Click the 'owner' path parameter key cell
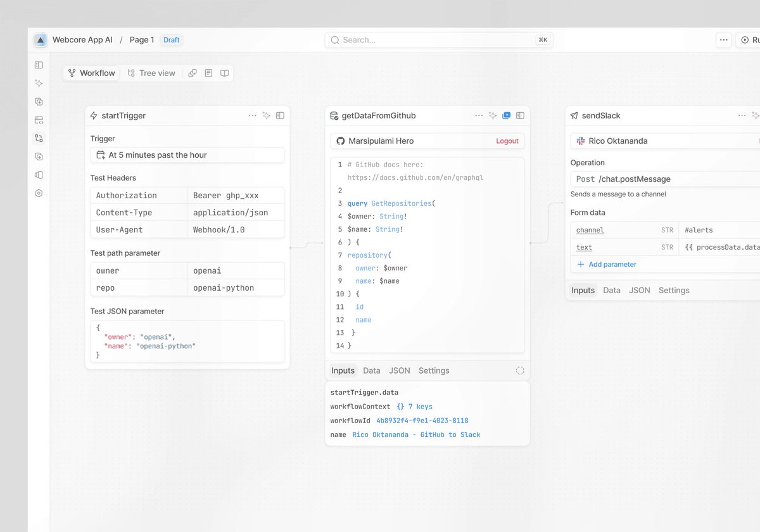This screenshot has height=532, width=760. coord(139,271)
